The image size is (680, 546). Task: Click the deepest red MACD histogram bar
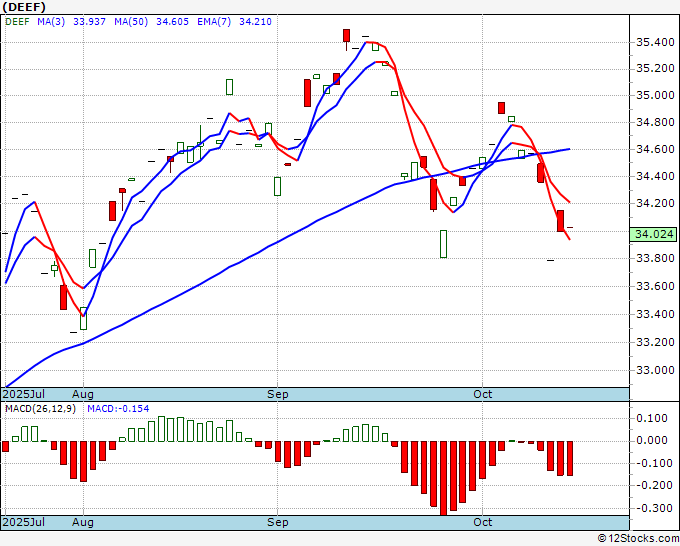444,478
